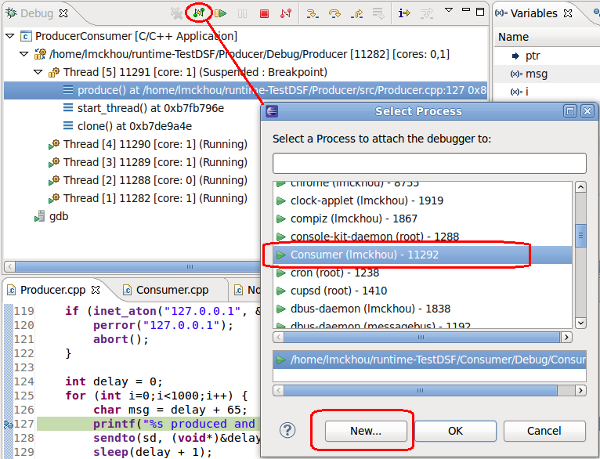Image resolution: width=600 pixels, height=459 pixels.
Task: Click the red Disconnect toolbar icon
Action: (285, 13)
